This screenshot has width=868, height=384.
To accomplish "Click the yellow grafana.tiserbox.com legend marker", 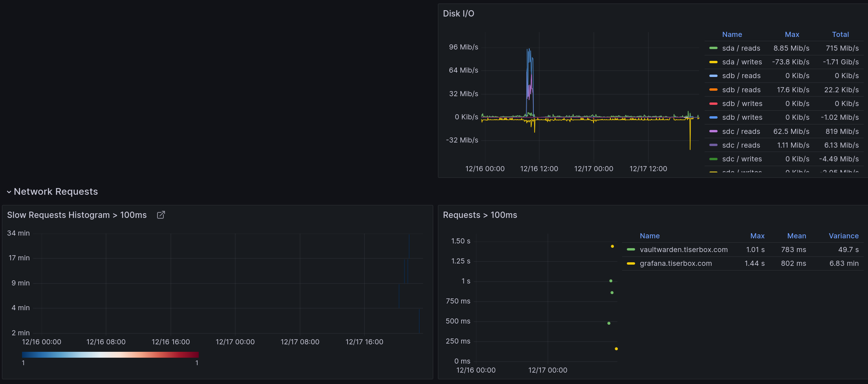I will pos(631,263).
